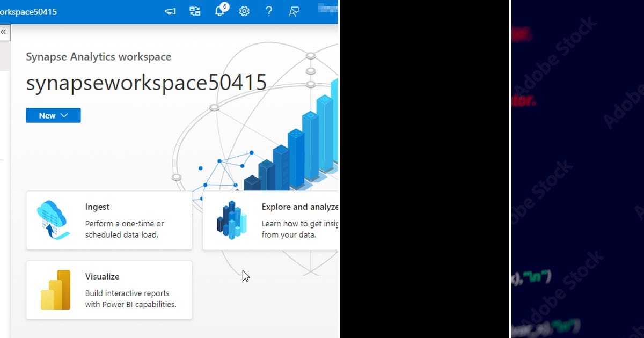Click the announcements megaphone icon
Screen dimensions: 644x338
170,11
